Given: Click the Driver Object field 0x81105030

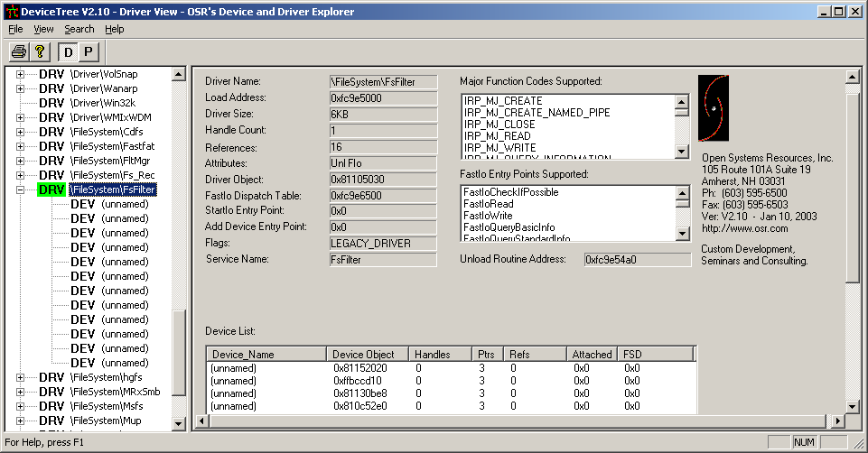Looking at the screenshot, I should pyautogui.click(x=383, y=180).
